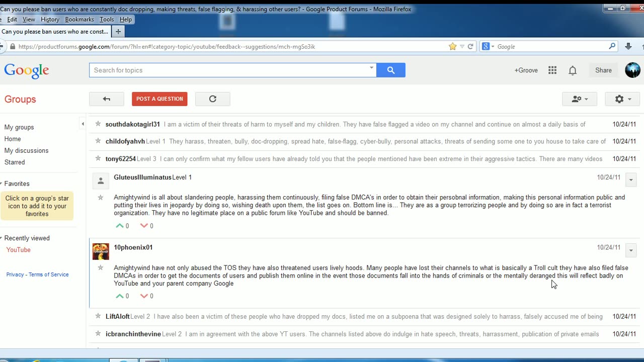Click the Groups heading
This screenshot has height=362, width=644.
coord(20,99)
